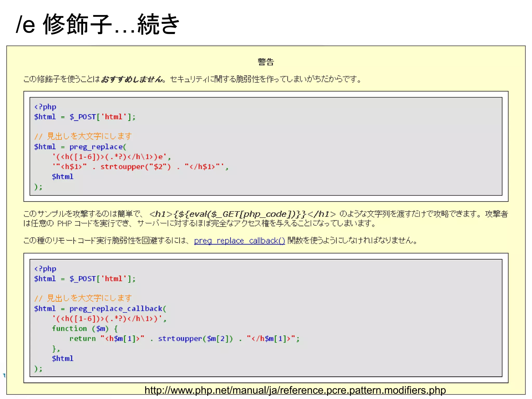This screenshot has height=399, width=532.
Task: Open the php.net manual URL at the bottom
Action: point(295,390)
